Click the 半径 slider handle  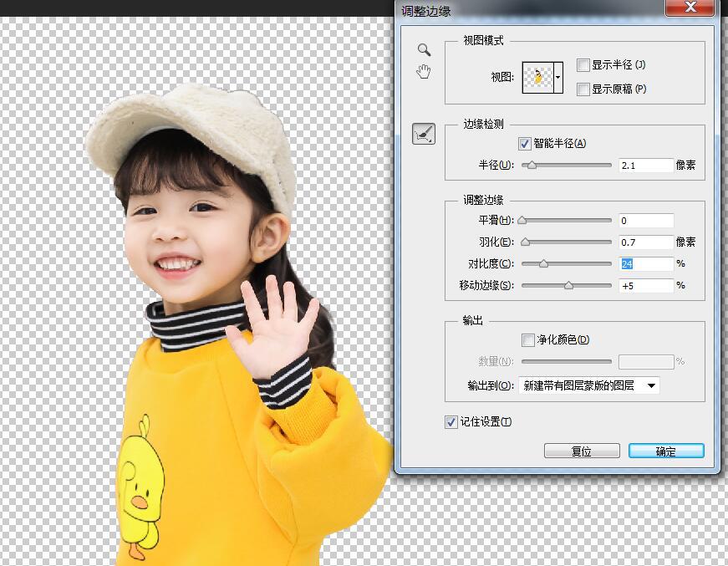[532, 166]
